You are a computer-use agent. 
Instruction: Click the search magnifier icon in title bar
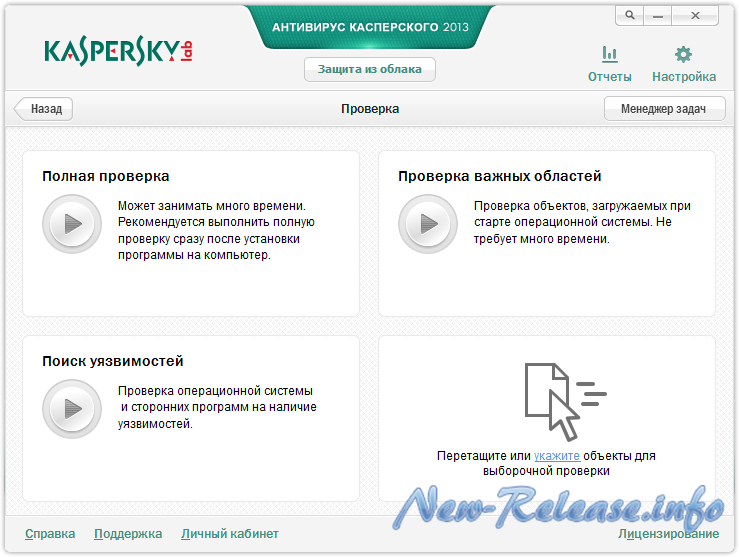[630, 16]
